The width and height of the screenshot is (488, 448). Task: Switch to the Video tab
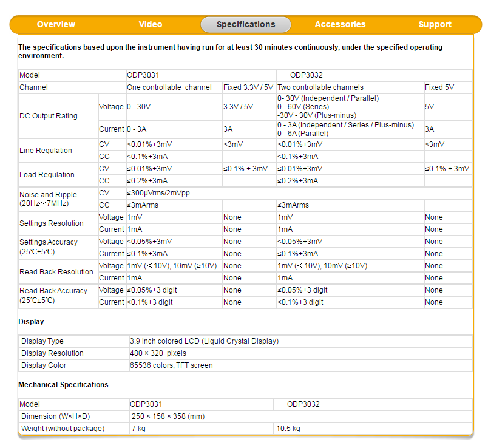click(151, 24)
